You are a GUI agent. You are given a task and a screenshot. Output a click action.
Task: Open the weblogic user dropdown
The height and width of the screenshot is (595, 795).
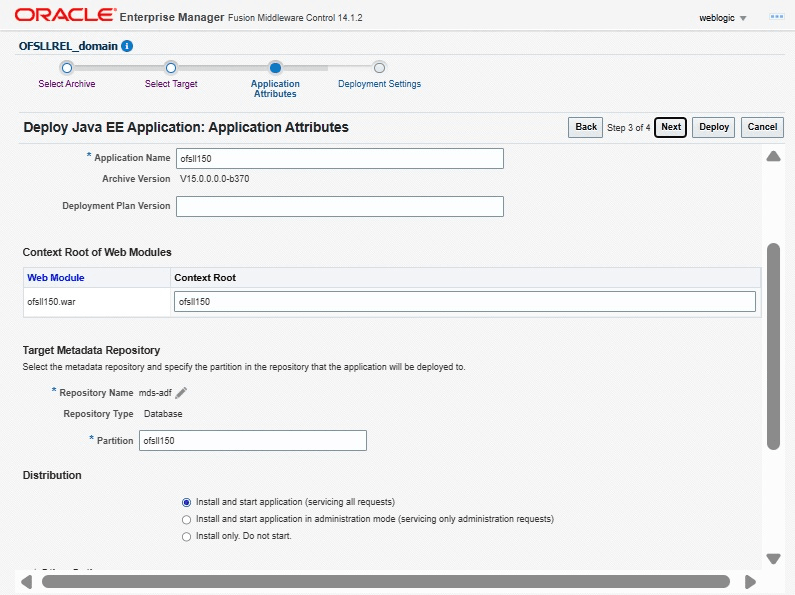pyautogui.click(x=722, y=18)
